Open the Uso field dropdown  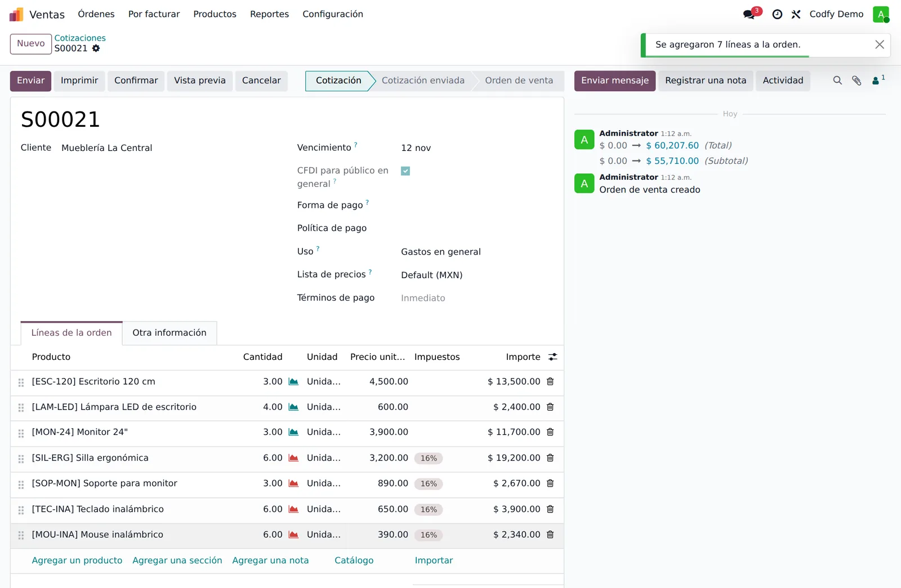(x=476, y=252)
